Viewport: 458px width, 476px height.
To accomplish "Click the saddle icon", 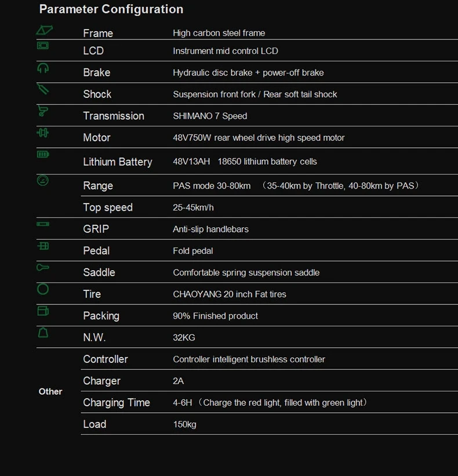I will pyautogui.click(x=43, y=267).
